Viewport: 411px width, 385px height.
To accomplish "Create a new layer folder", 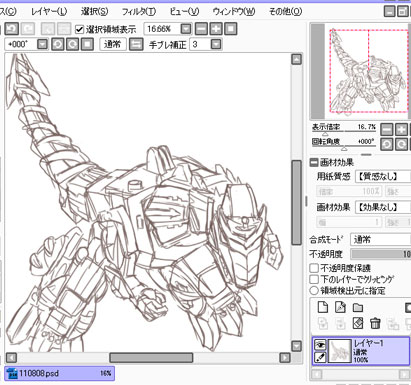I will pyautogui.click(x=358, y=307).
